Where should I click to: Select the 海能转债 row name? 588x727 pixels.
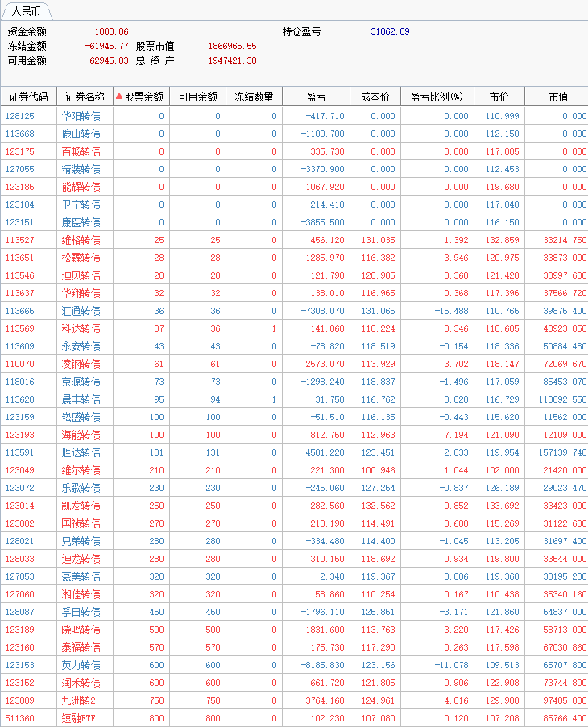[81, 435]
